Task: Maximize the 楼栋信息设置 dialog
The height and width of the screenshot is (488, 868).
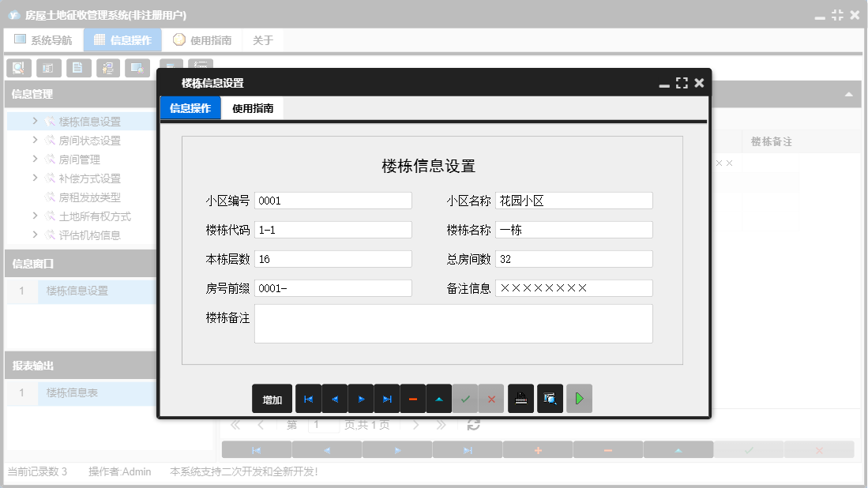Action: 682,83
